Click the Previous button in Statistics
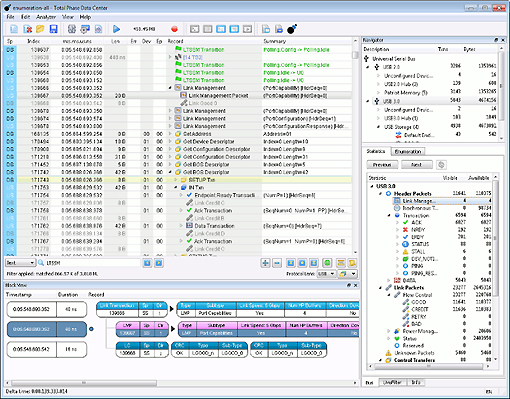Screen dimensions: 510x399 tap(382, 165)
